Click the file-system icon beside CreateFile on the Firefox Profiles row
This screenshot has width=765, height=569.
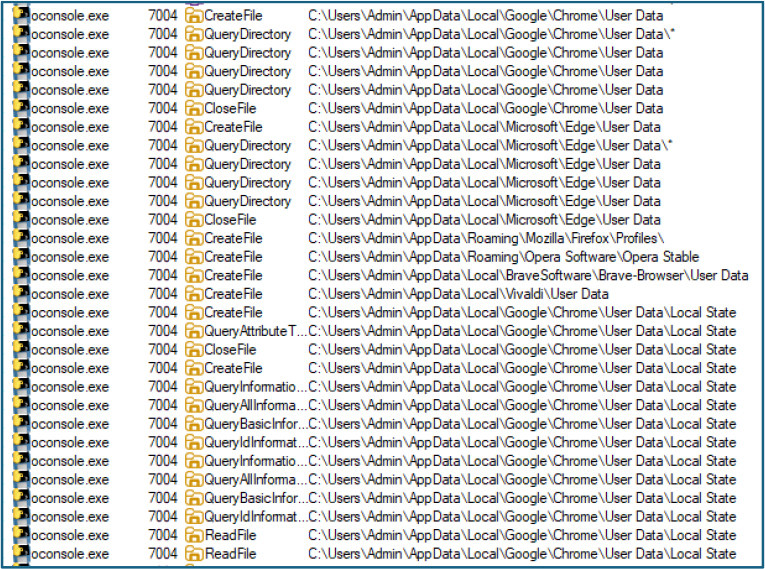click(194, 238)
